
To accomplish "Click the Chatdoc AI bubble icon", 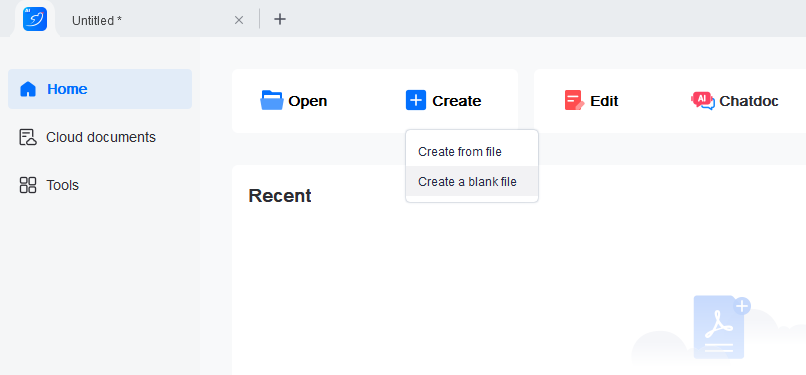I will pyautogui.click(x=703, y=101).
